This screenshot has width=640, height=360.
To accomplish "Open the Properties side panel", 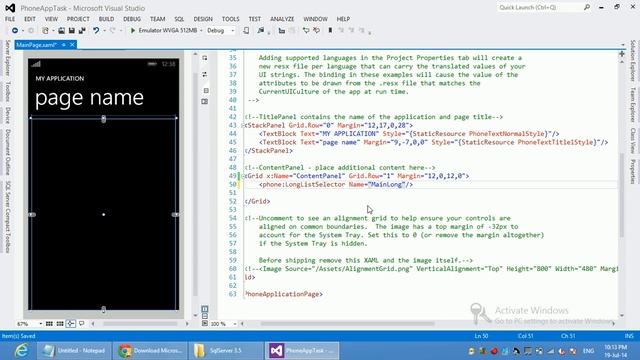I will pos(633,171).
